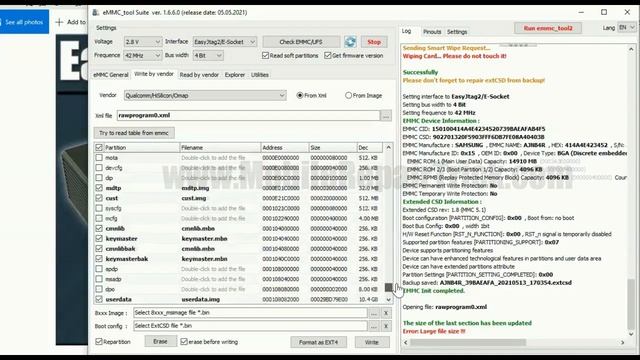The height and width of the screenshot is (360, 640).
Task: Click the Address column header
Action: [284, 147]
